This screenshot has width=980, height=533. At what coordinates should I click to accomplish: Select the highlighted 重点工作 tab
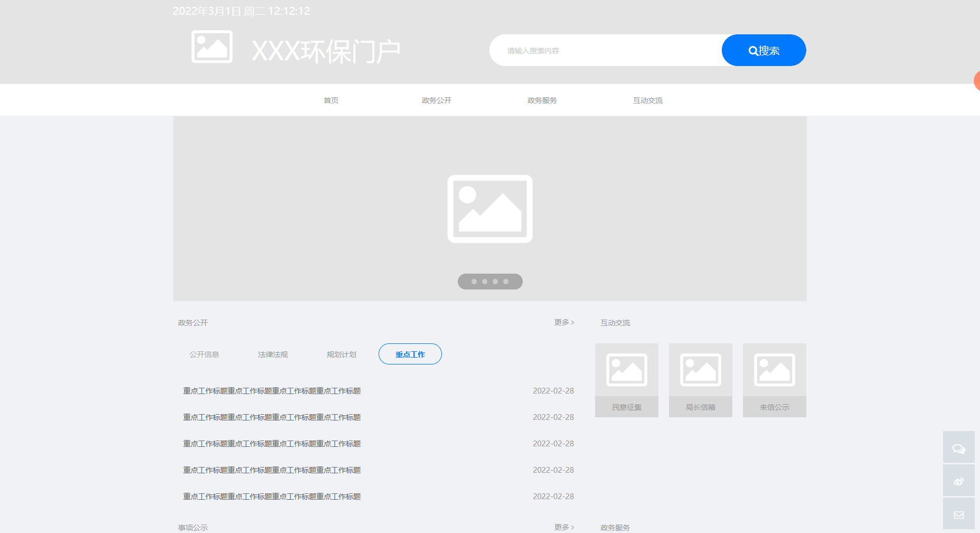(410, 354)
